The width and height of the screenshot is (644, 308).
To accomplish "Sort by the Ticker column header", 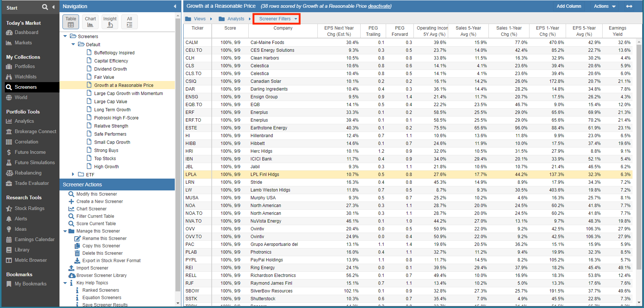I will point(197,31).
